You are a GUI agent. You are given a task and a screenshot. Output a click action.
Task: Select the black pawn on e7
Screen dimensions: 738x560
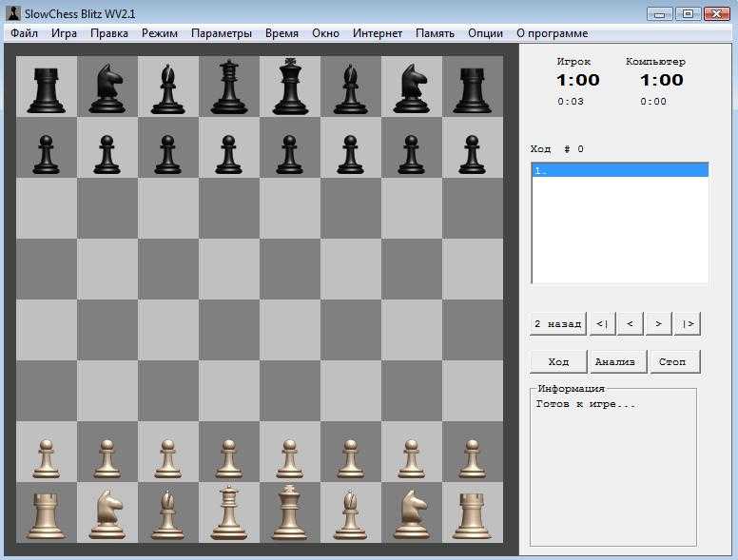(x=289, y=154)
